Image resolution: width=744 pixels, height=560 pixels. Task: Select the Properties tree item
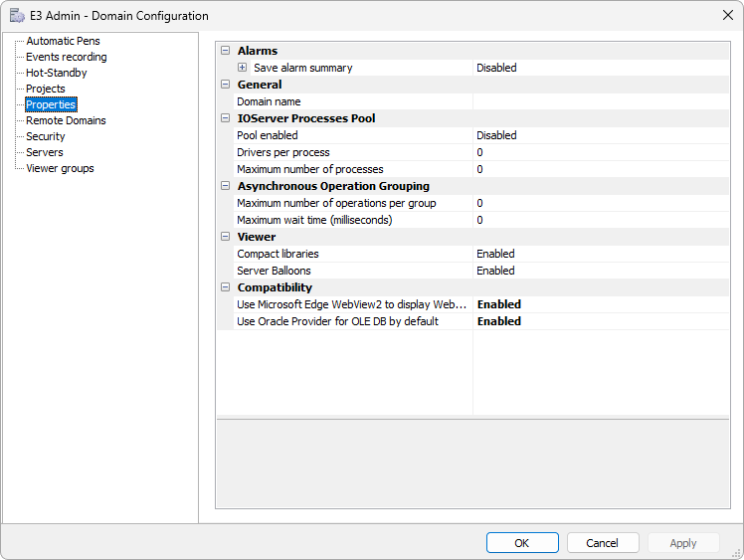pos(51,104)
